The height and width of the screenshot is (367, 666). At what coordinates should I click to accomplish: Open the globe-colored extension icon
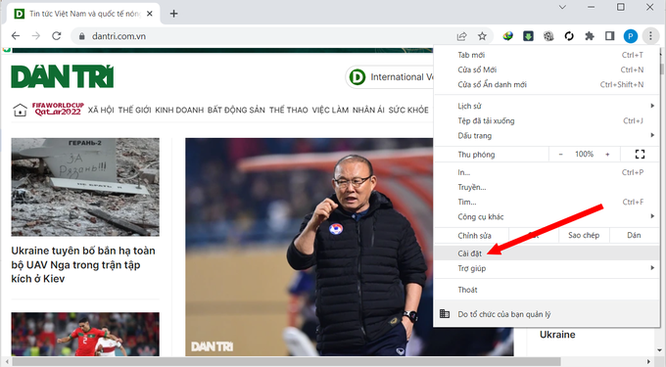click(x=508, y=36)
